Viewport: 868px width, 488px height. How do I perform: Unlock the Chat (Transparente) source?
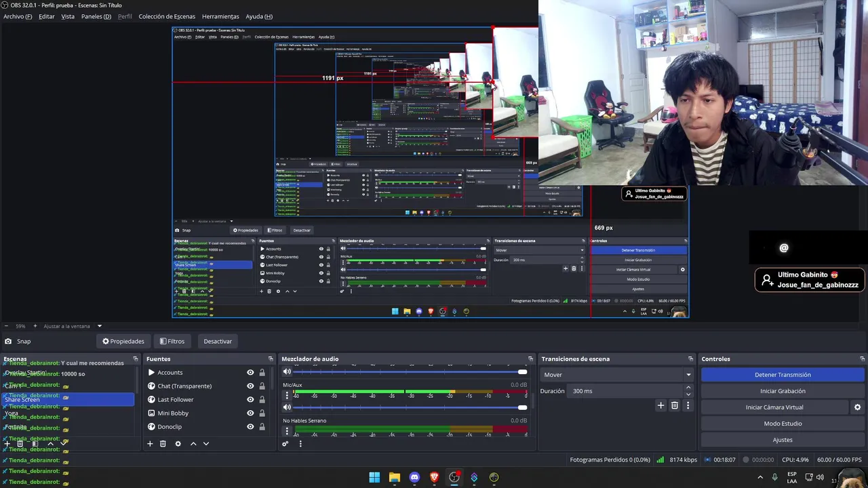click(262, 386)
